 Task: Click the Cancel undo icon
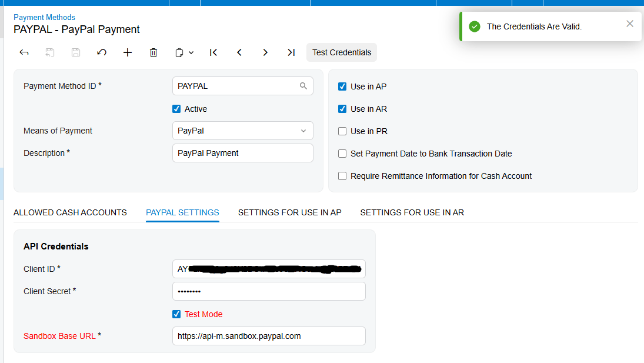[101, 52]
